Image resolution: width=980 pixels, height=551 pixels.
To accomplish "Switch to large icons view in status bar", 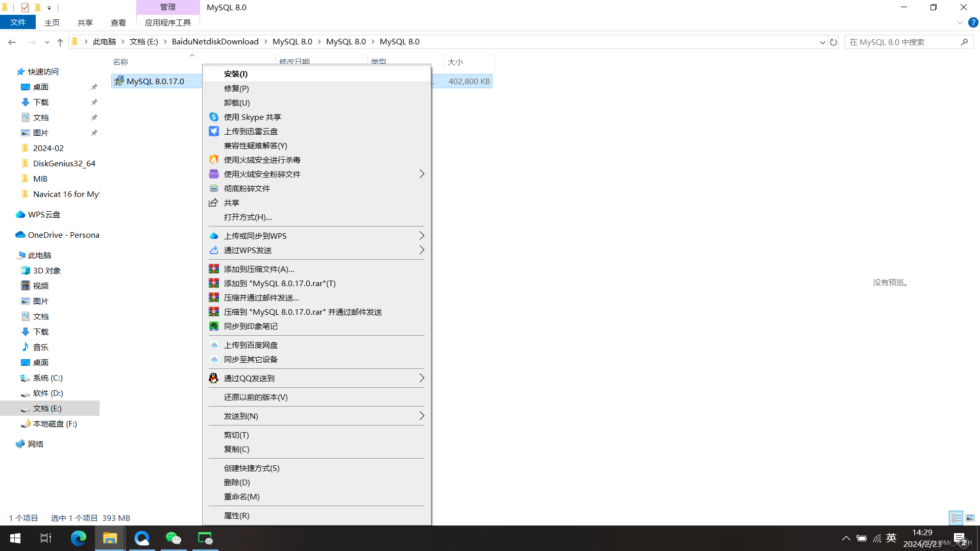I will (x=970, y=518).
